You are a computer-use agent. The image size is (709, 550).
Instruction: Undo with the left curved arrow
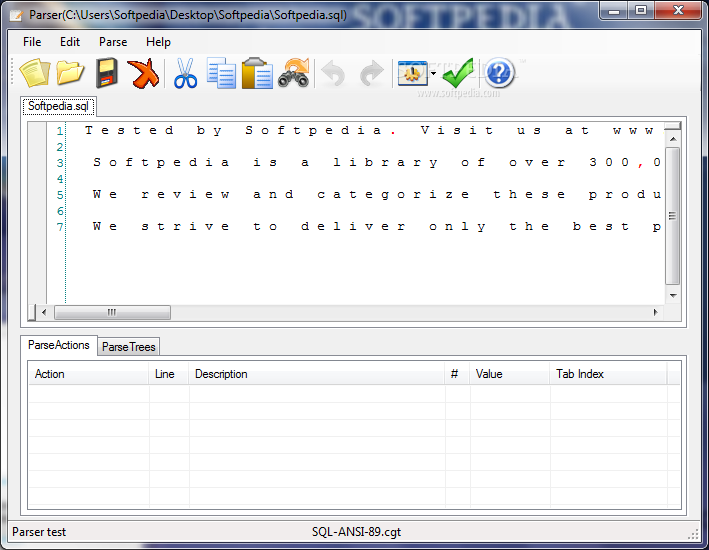pyautogui.click(x=333, y=74)
